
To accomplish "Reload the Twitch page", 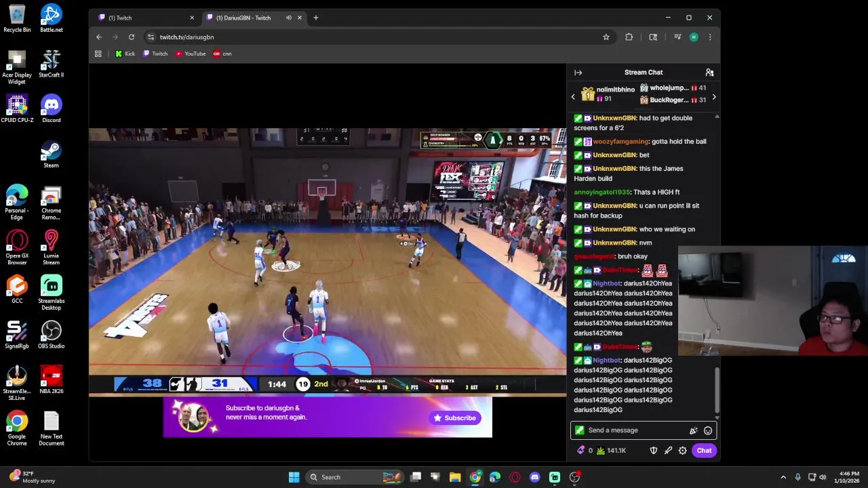I will pyautogui.click(x=132, y=37).
